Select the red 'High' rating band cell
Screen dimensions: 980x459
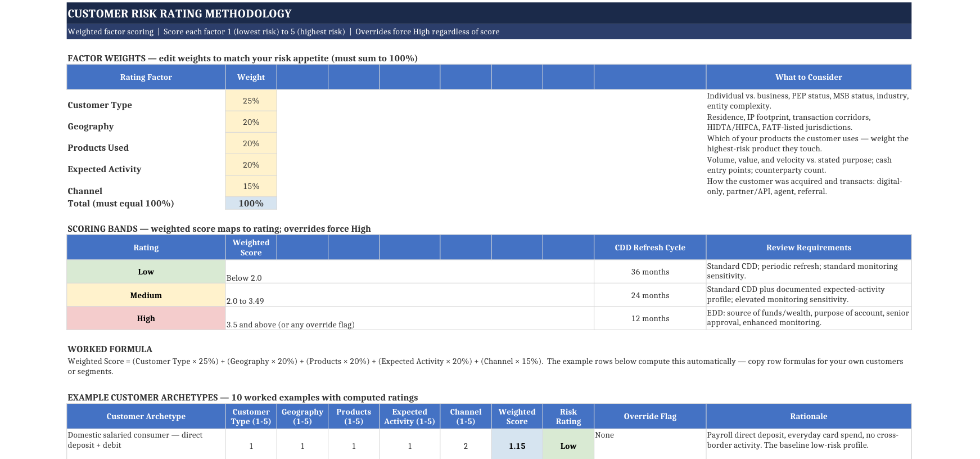click(146, 318)
